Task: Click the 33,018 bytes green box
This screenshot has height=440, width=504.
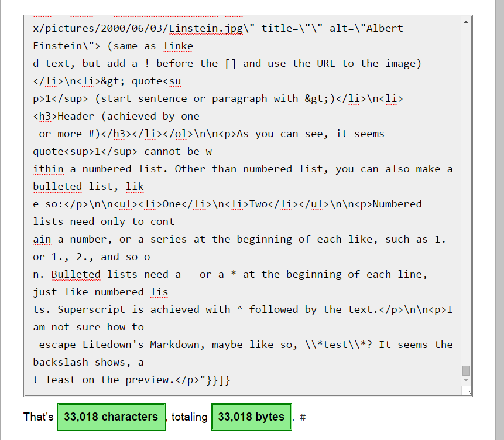Action: 251,417
